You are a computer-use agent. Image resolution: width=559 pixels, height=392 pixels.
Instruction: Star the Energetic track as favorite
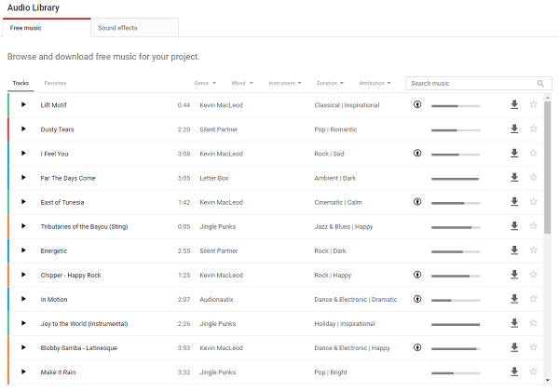click(533, 250)
